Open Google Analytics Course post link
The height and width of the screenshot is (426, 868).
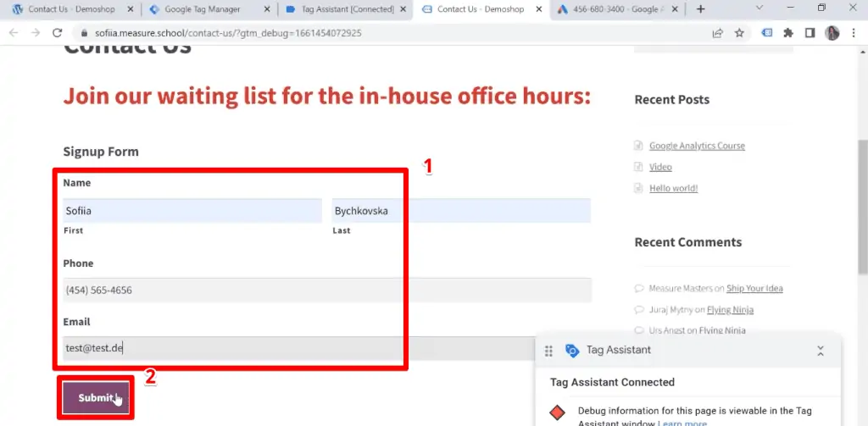(697, 146)
